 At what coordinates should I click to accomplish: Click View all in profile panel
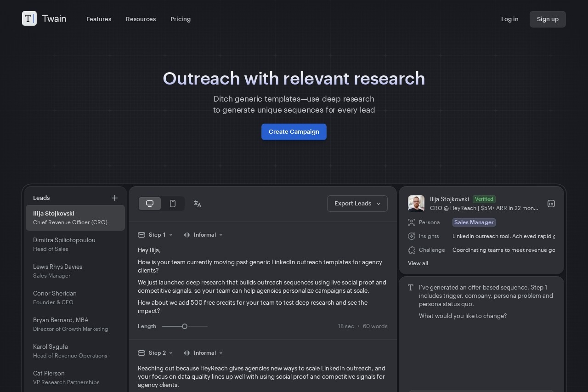click(x=418, y=263)
